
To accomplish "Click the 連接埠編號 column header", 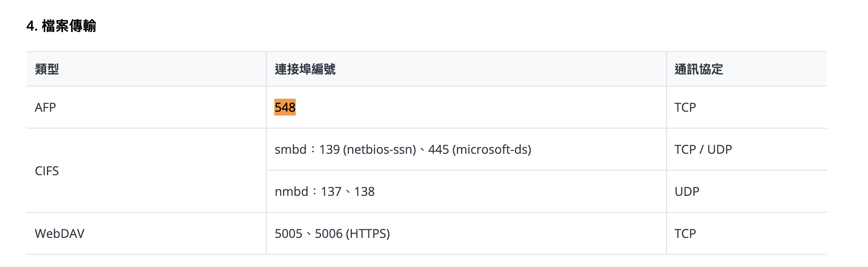I will pos(305,69).
